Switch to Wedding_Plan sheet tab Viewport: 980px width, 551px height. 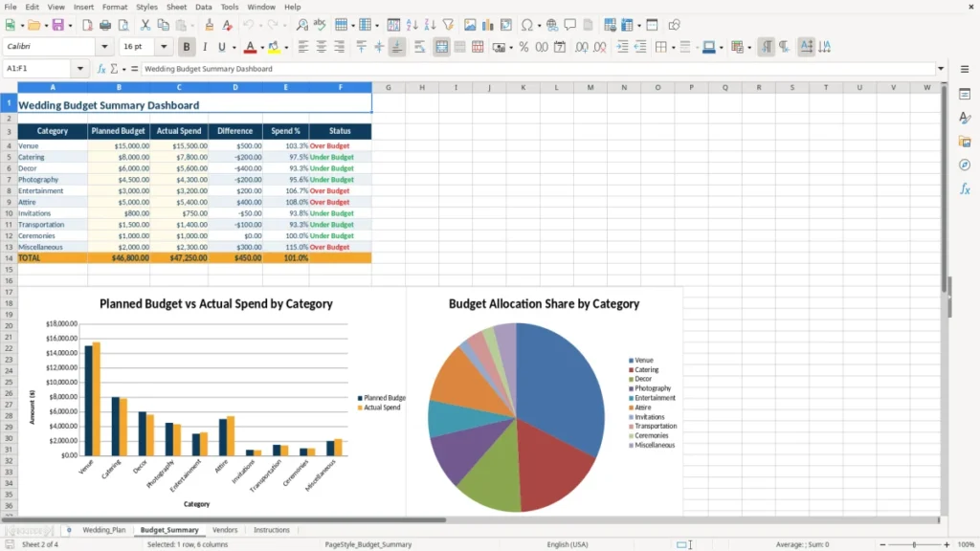pyautogui.click(x=103, y=530)
